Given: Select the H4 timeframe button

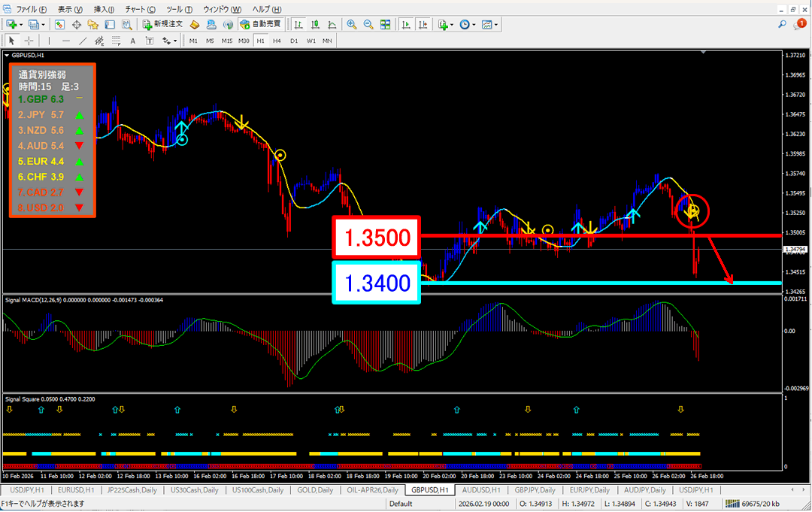Looking at the screenshot, I should [277, 41].
